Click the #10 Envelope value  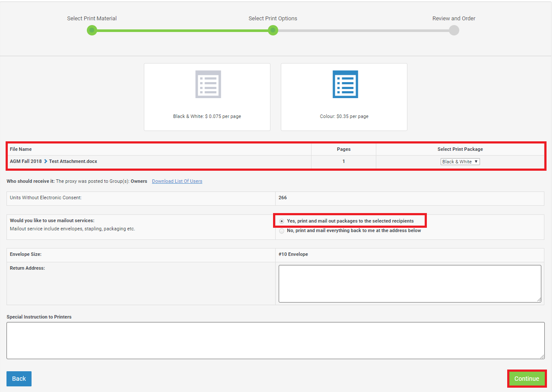293,254
